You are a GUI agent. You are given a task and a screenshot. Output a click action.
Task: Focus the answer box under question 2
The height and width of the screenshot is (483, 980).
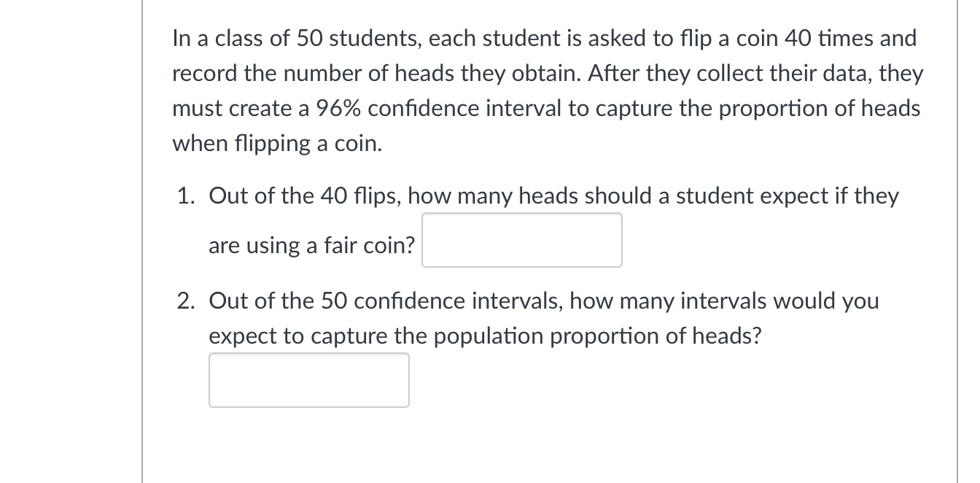pyautogui.click(x=309, y=380)
